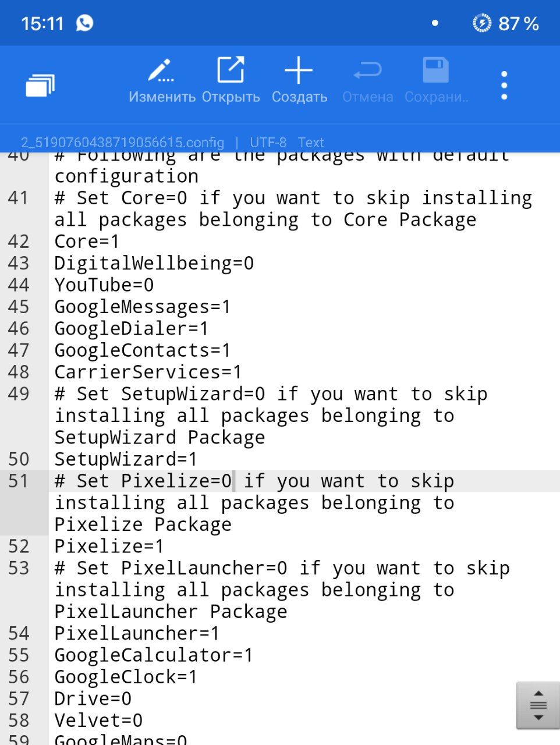
Task: Place cursor on the GoogleCalculator=1 line
Action: (154, 655)
